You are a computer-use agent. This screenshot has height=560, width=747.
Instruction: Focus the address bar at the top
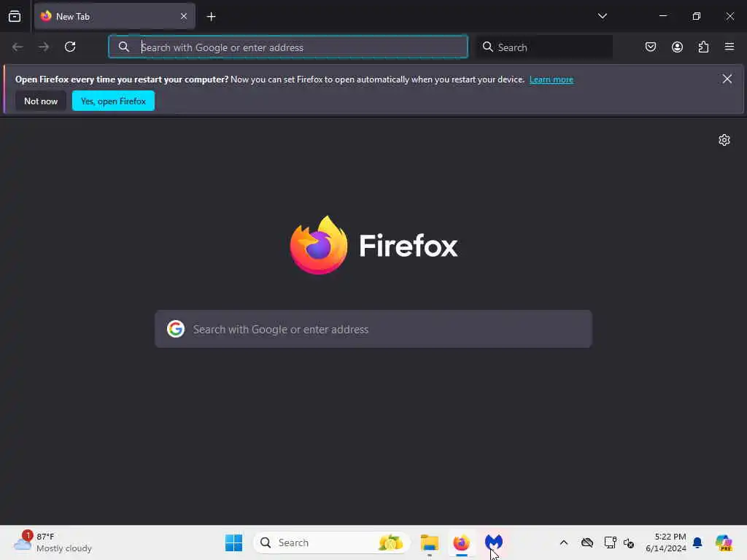pyautogui.click(x=288, y=47)
